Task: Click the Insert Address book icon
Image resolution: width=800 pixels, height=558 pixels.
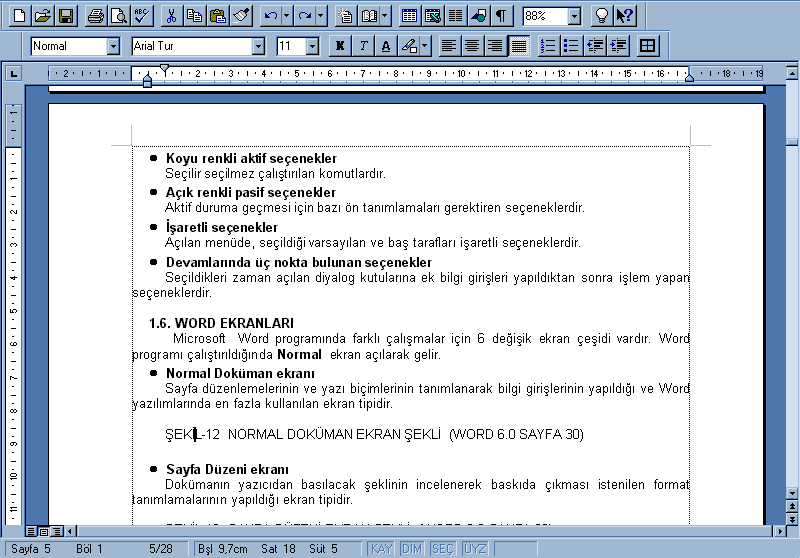Action: 369,16
